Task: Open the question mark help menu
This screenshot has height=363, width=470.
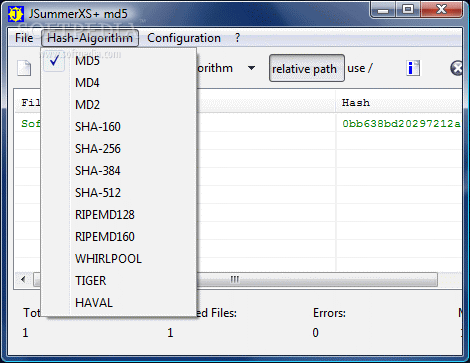Action: coord(237,38)
